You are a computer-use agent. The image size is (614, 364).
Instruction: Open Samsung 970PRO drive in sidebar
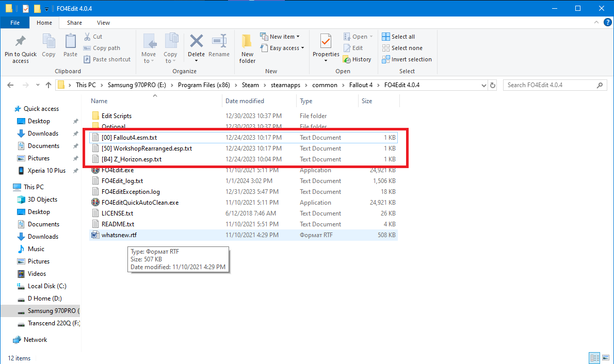tap(52, 311)
